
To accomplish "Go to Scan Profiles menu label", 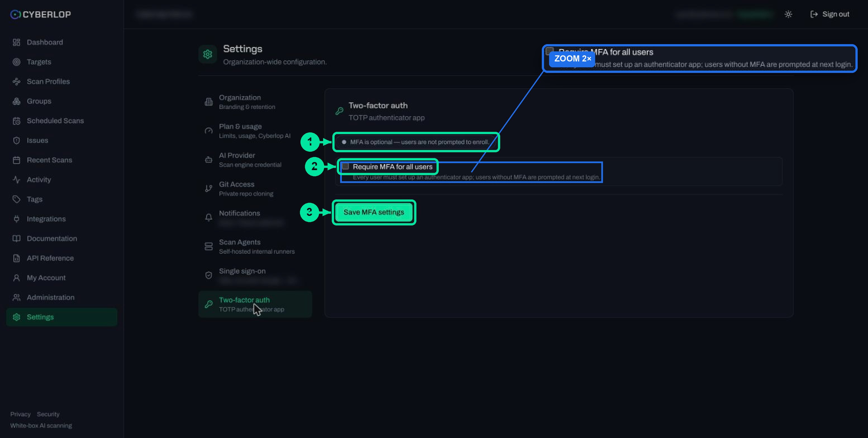I will [x=48, y=82].
